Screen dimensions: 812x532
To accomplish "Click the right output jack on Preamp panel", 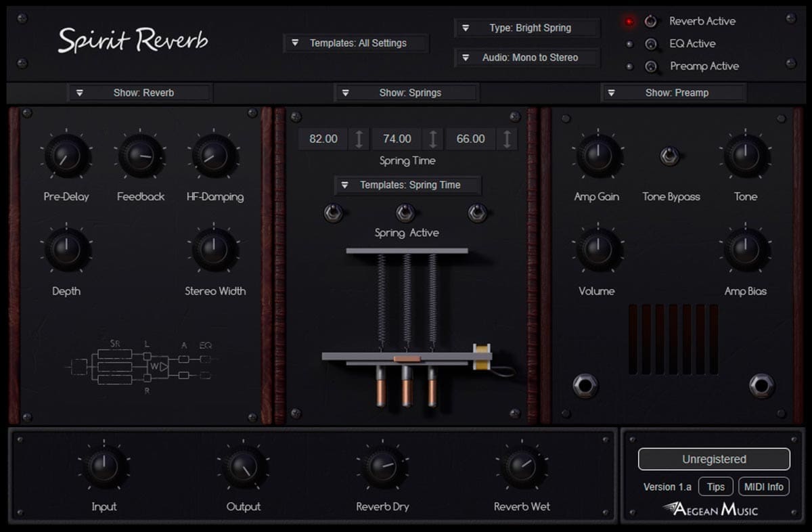I will (x=761, y=386).
